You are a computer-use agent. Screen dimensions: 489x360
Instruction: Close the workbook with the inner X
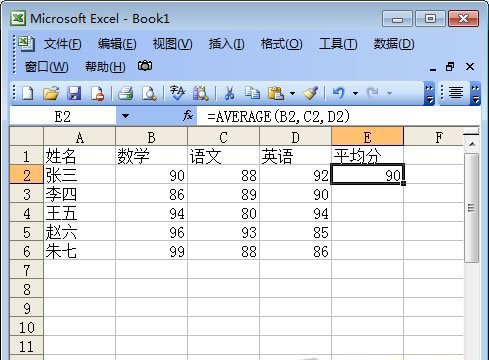pyautogui.click(x=470, y=67)
